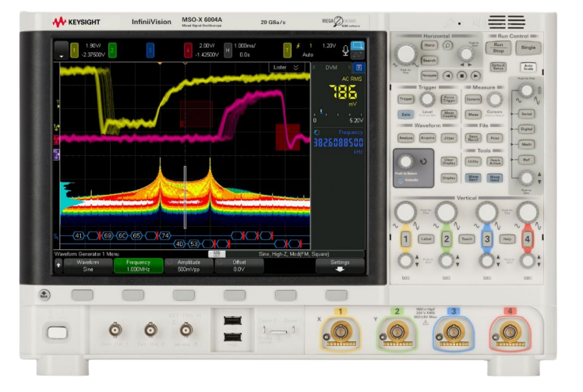
Task: Tap the red channel 4 indicator on screen
Action: point(188,50)
